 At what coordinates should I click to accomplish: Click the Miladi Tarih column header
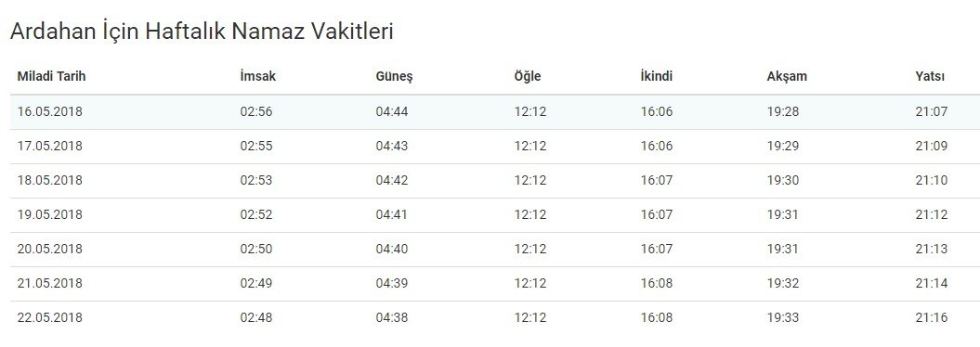pos(51,77)
